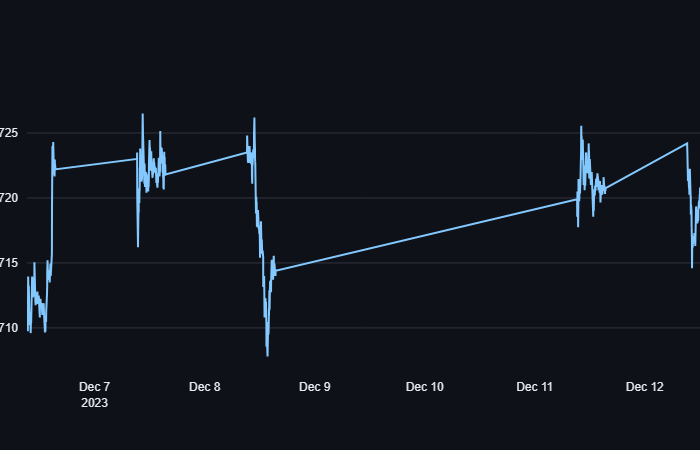
Task: Click the 725 y-axis tick label
Action: (x=8, y=133)
